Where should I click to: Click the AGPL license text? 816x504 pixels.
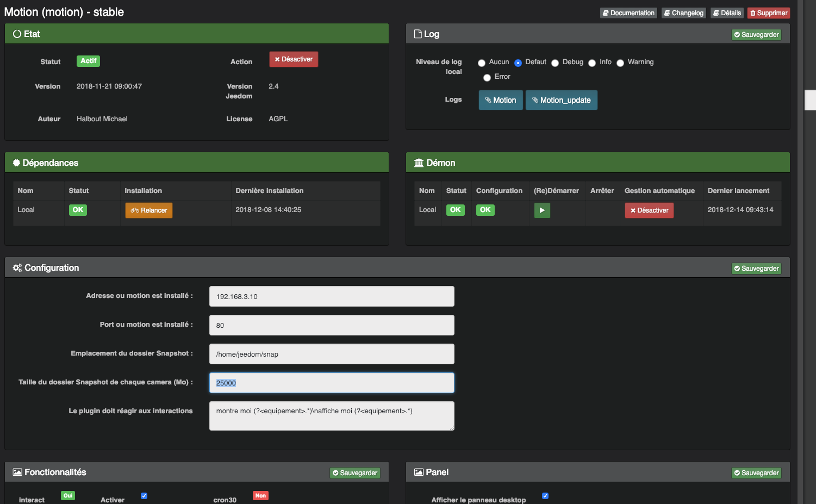coord(278,119)
